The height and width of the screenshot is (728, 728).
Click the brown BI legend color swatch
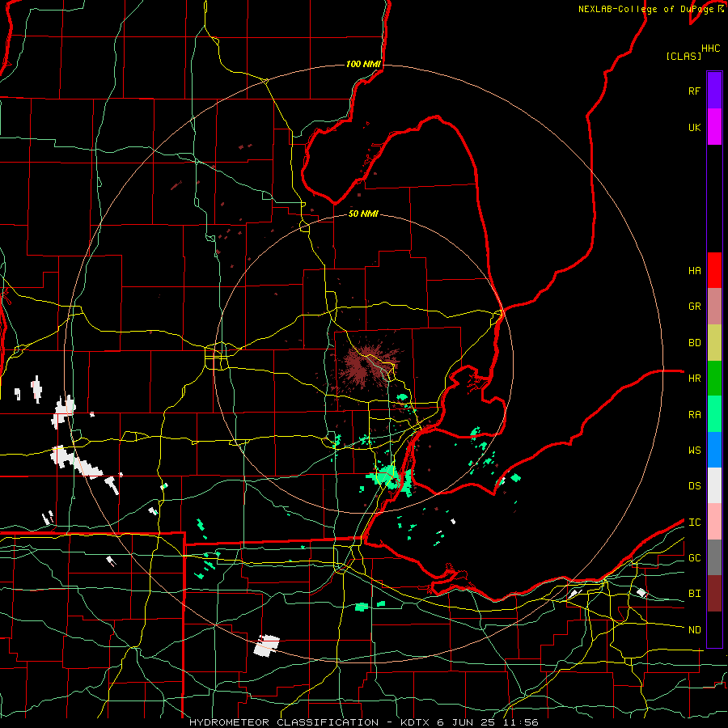tap(714, 594)
